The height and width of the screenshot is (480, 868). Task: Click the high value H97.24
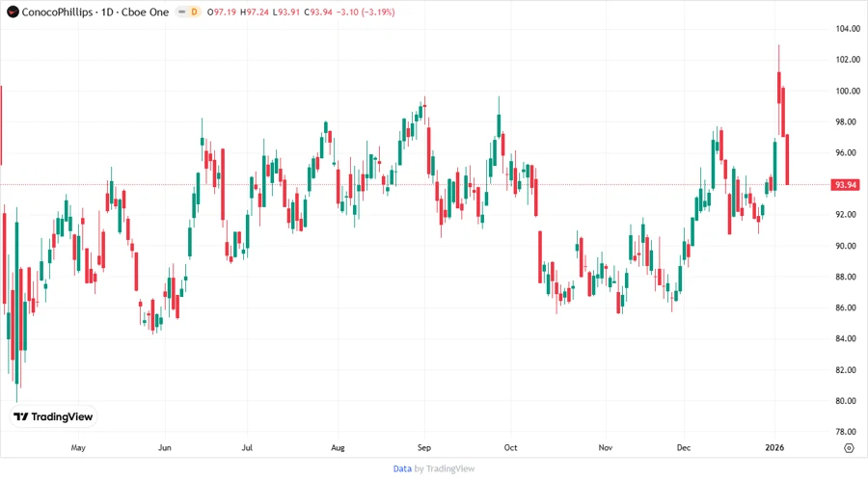(254, 13)
